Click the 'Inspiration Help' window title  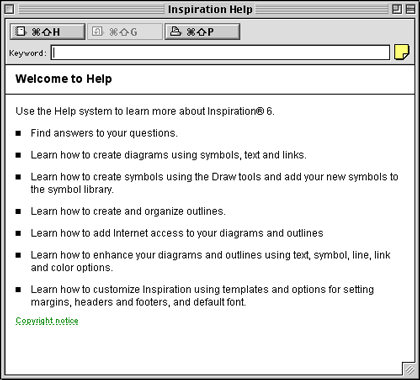[210, 9]
